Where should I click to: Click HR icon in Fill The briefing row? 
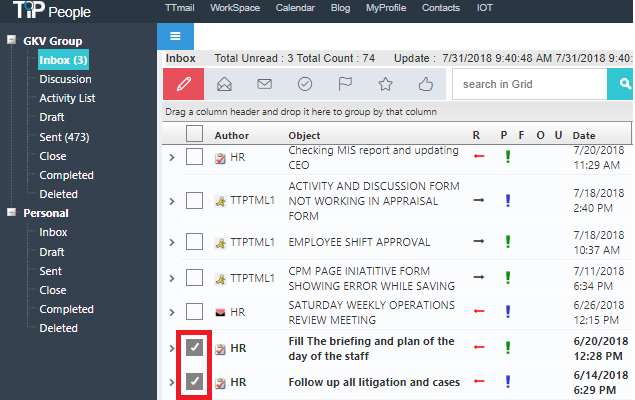coord(220,349)
